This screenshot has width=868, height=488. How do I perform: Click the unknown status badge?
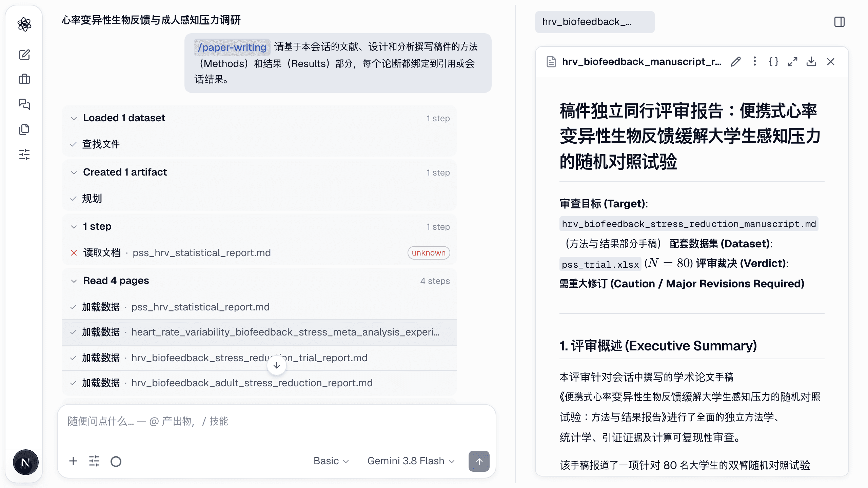(x=429, y=253)
